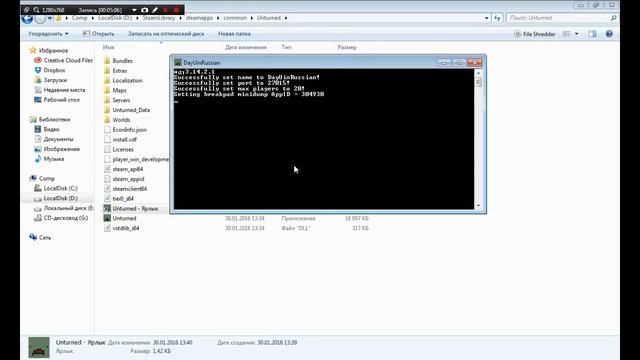Select steamapps in the address breadcrumb
Image resolution: width=640 pixels, height=360 pixels.
(199, 18)
